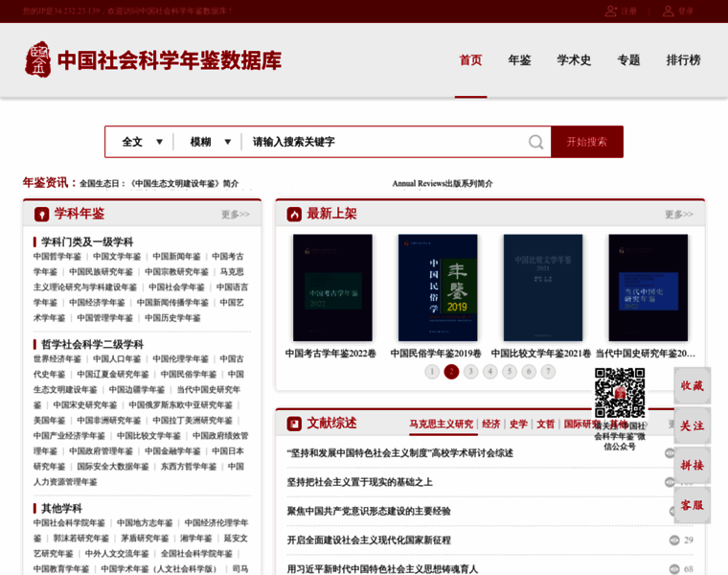Click the WeChat QR code image
This screenshot has width=728, height=575.
pos(620,393)
